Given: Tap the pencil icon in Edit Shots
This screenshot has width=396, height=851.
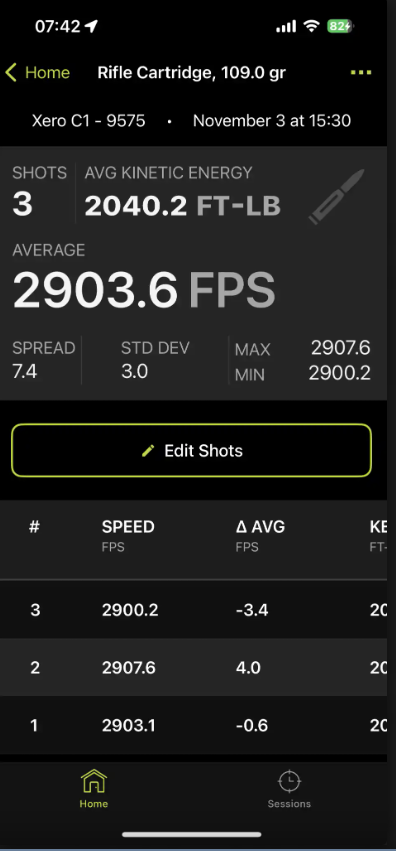Looking at the screenshot, I should tap(148, 450).
